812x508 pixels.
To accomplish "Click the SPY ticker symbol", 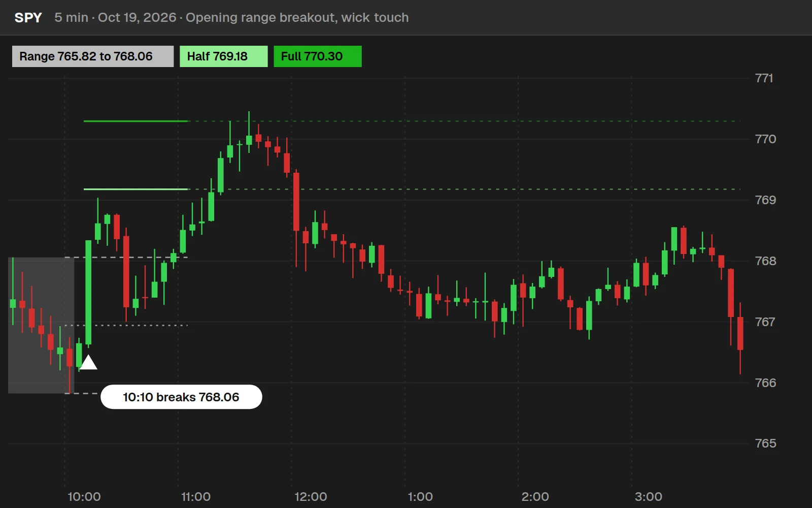I will (x=28, y=18).
